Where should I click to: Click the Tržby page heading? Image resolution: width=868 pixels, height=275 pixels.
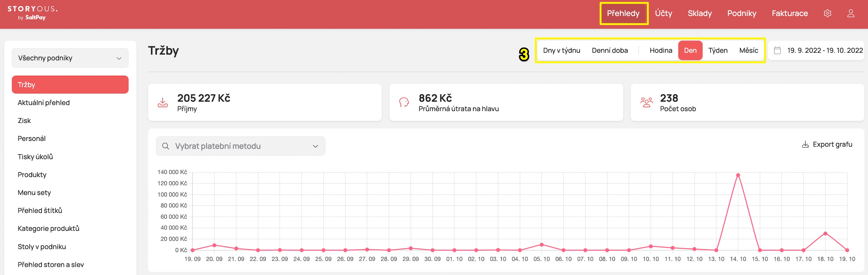(x=163, y=51)
